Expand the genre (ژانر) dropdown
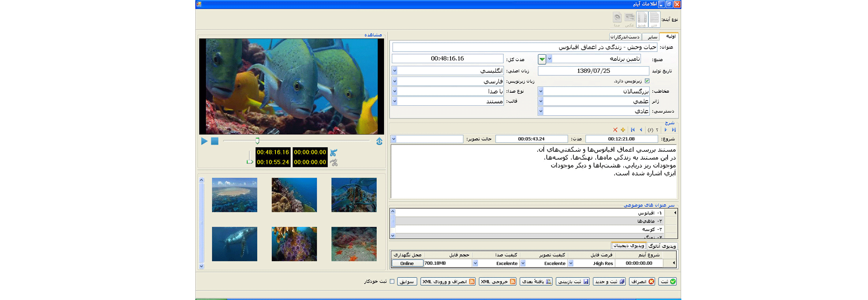The height and width of the screenshot is (300, 868). pos(541,101)
